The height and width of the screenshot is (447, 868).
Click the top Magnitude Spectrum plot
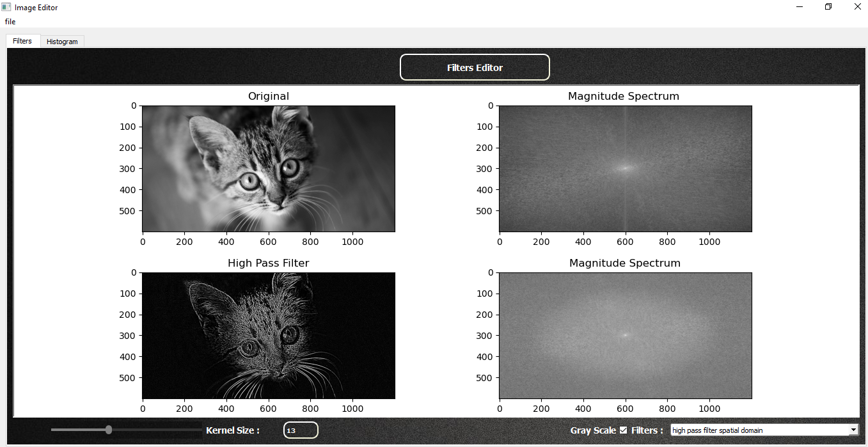[624, 168]
